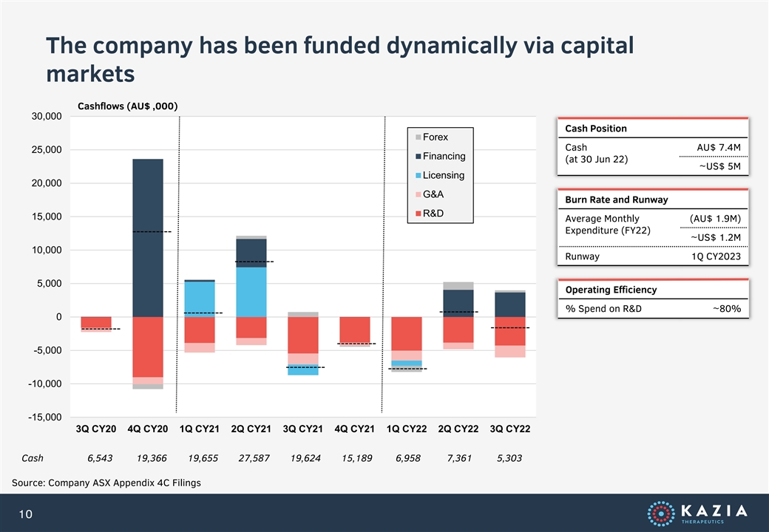The width and height of the screenshot is (769, 532).
Task: Click the 4Q CY21 red R&D bar
Action: click(355, 330)
